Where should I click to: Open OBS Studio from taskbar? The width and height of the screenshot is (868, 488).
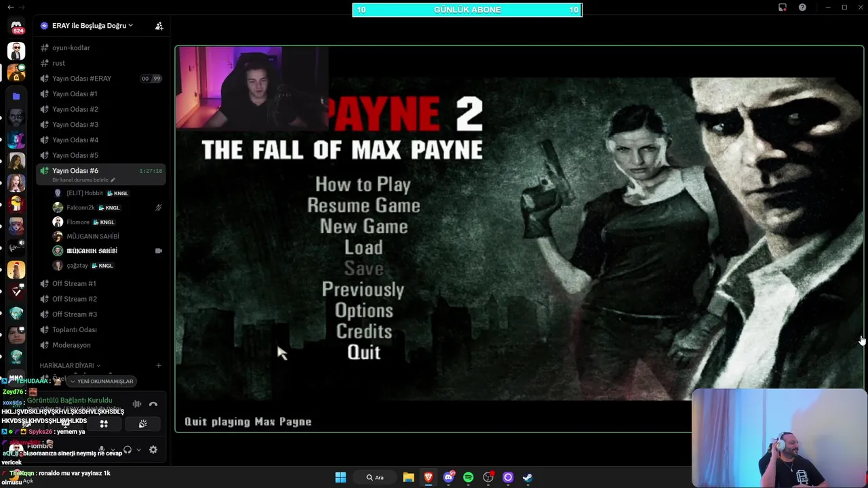(488, 477)
